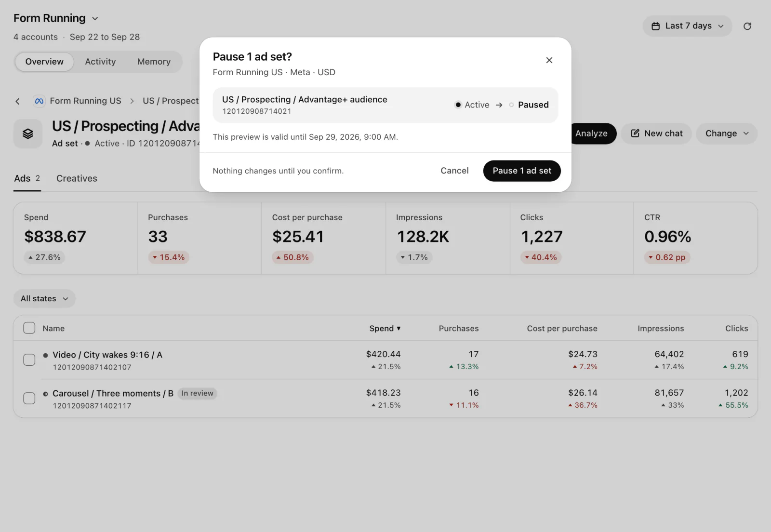The width and height of the screenshot is (771, 532).
Task: Click the ad set layers icon
Action: pos(28,133)
